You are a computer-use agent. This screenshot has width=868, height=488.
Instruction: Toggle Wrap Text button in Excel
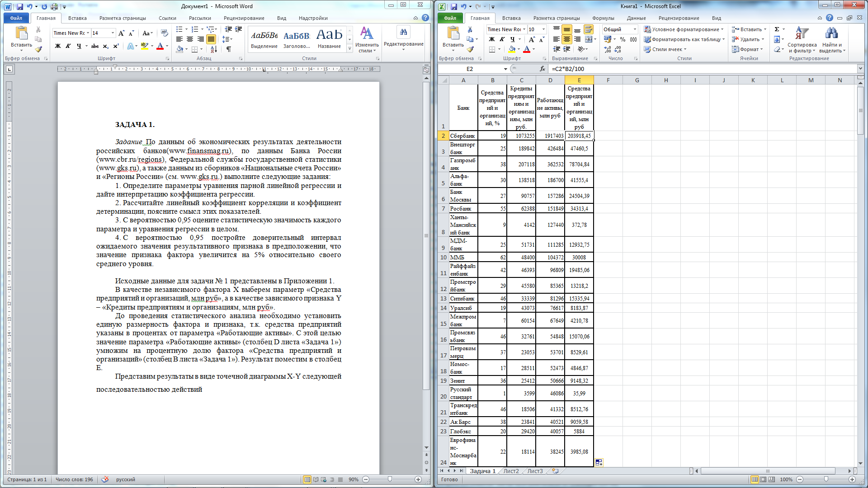588,29
